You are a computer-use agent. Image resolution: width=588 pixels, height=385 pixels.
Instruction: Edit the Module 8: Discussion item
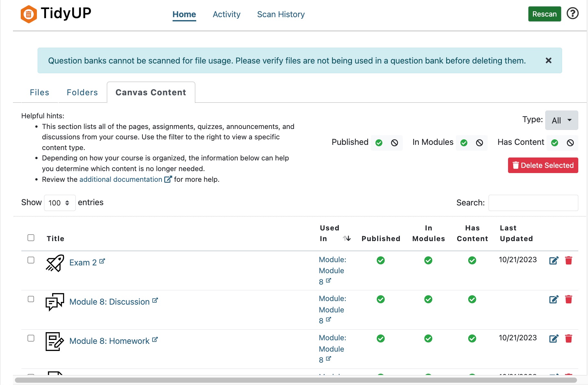pos(554,299)
